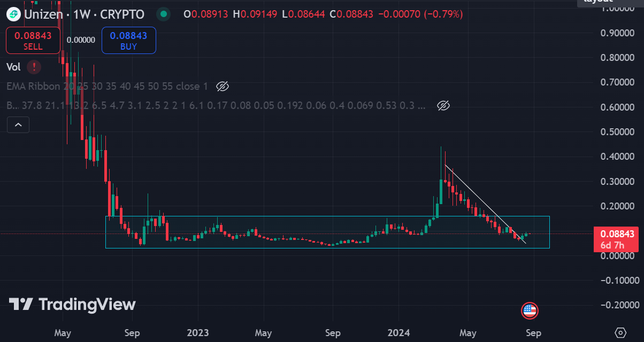This screenshot has width=644, height=342.
Task: Click the change value −0.00070 (−0.79%)
Action: 420,14
